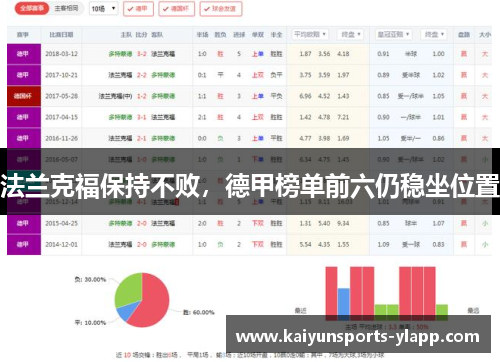Click the 7.21 odds in the 2017-04-15 row
Screen dimensions: 500x362
coord(343,117)
